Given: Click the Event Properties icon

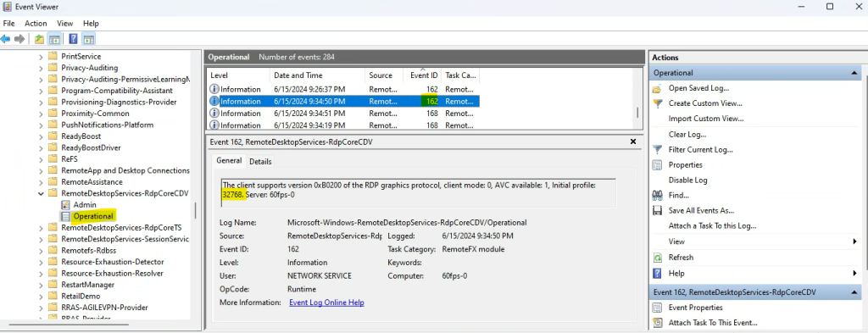Looking at the screenshot, I should 657,308.
